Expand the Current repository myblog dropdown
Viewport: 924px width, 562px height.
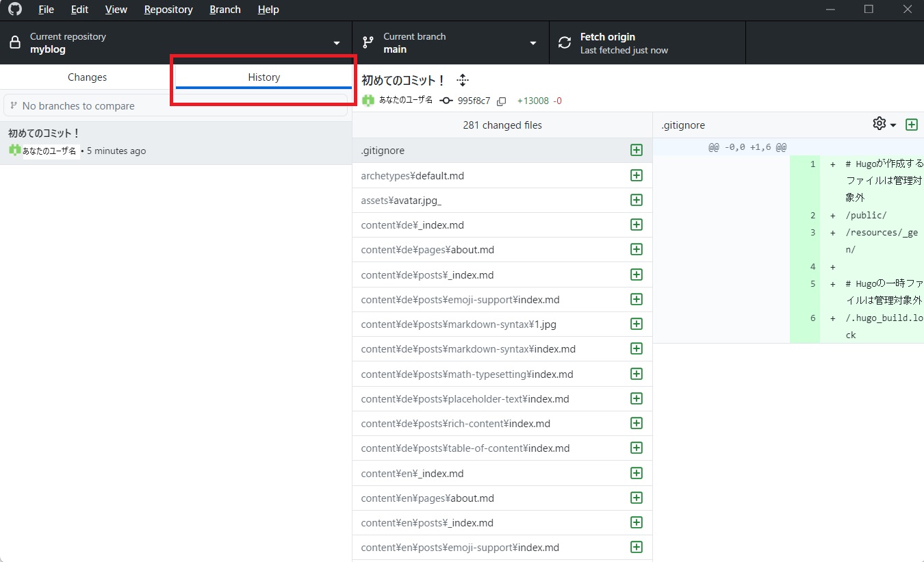[176, 42]
